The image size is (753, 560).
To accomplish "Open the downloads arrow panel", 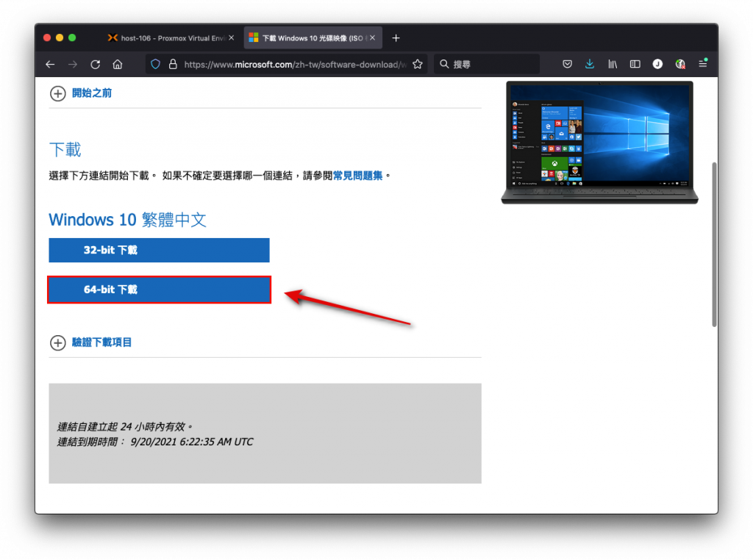I will (x=590, y=64).
